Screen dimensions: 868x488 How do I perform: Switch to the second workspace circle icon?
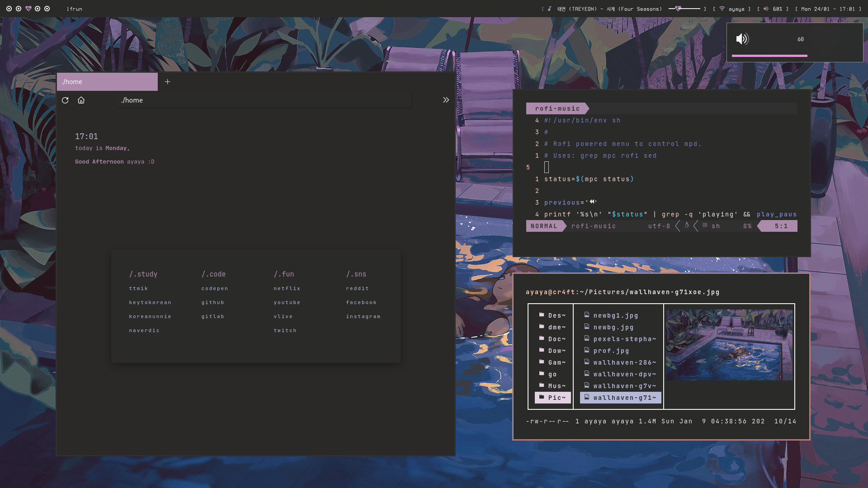point(19,9)
